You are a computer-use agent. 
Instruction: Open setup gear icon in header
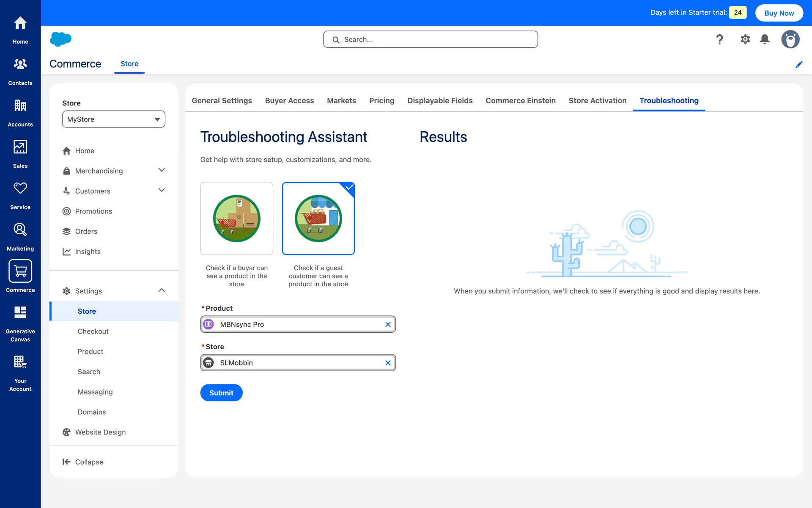tap(745, 39)
